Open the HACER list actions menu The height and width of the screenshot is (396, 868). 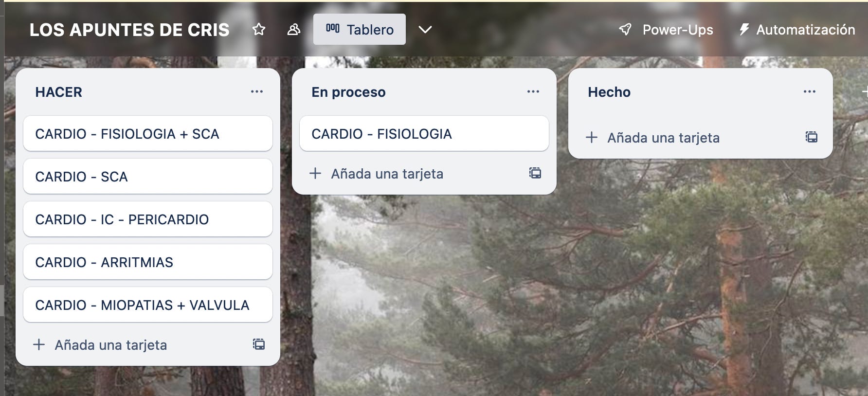(257, 91)
